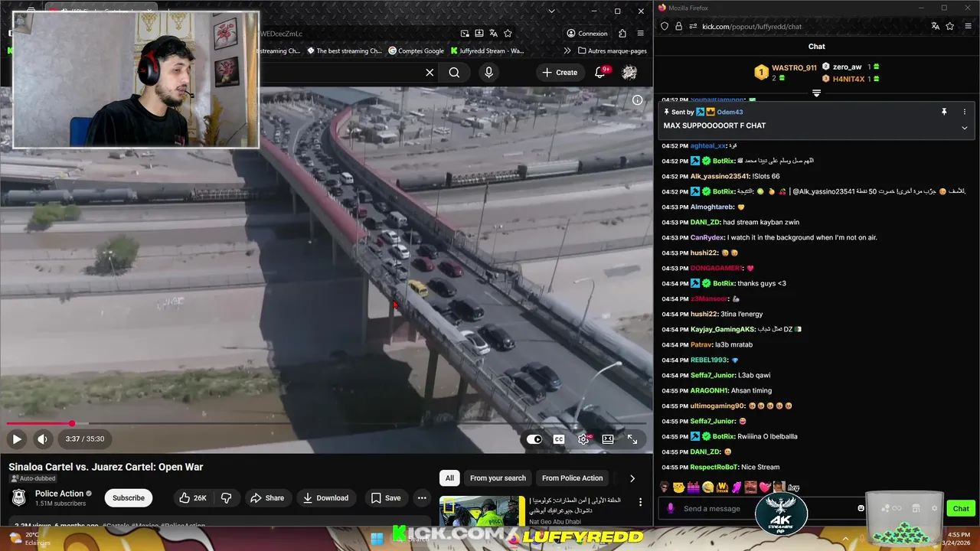The image size is (980, 551).
Task: Save video to a playlist
Action: (x=386, y=498)
